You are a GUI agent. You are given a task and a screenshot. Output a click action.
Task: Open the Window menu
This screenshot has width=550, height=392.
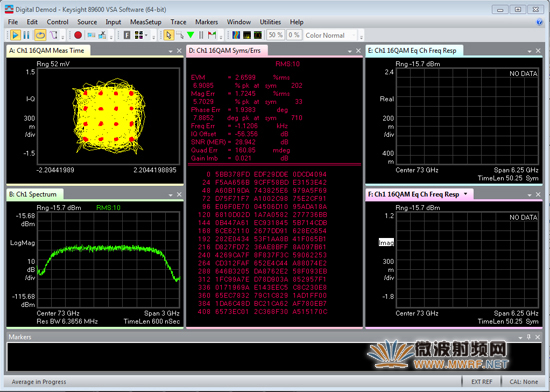tap(239, 22)
